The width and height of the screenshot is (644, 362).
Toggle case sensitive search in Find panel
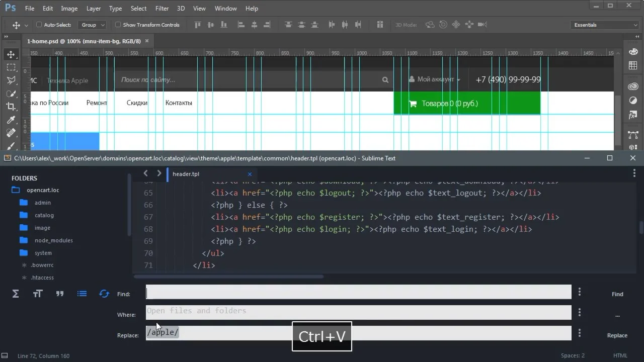[38, 294]
